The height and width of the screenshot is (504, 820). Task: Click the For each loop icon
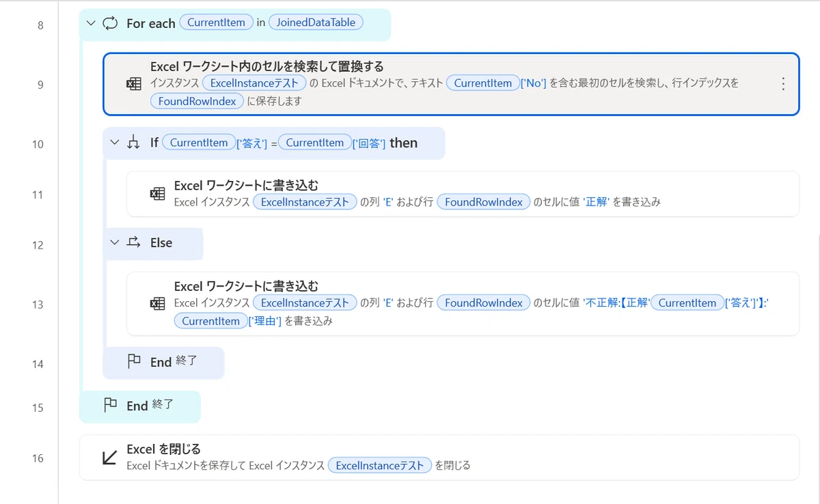point(110,23)
